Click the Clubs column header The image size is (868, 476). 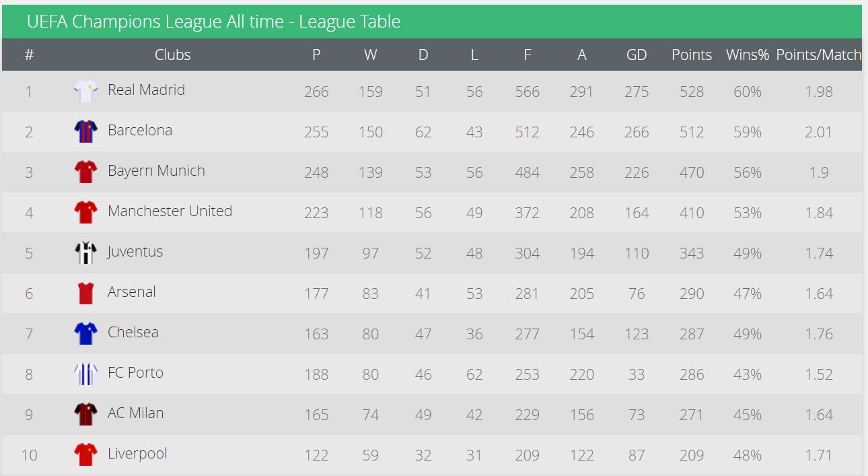[172, 55]
